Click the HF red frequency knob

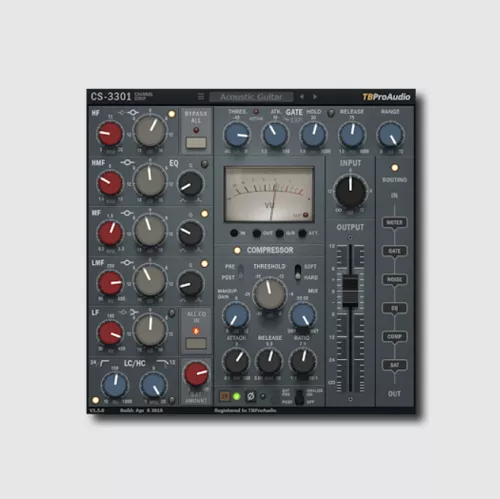click(x=110, y=134)
